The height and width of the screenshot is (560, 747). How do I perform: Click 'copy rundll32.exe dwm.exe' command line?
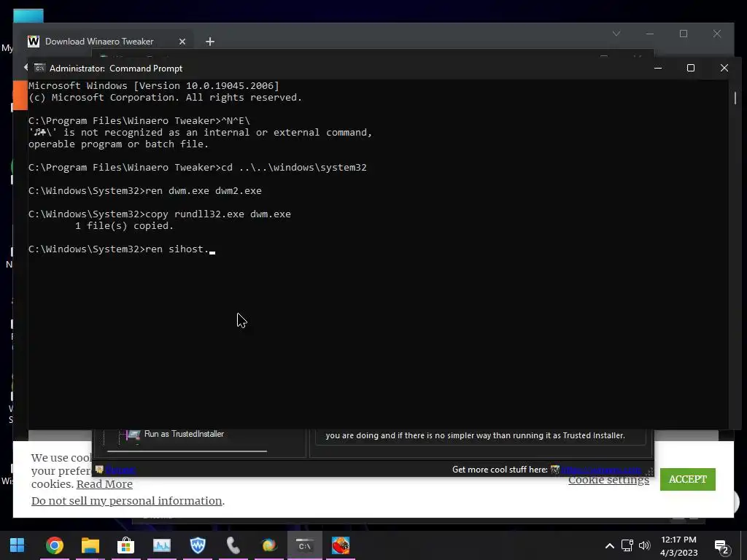pos(160,214)
